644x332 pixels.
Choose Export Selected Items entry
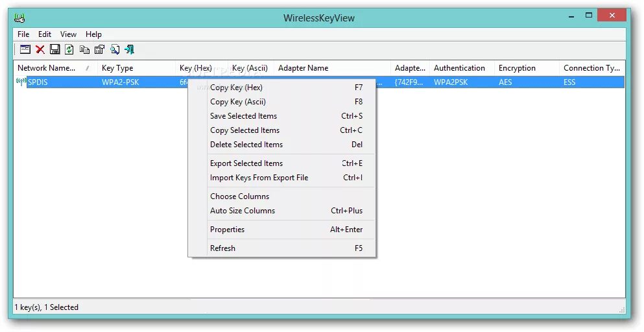point(281,163)
